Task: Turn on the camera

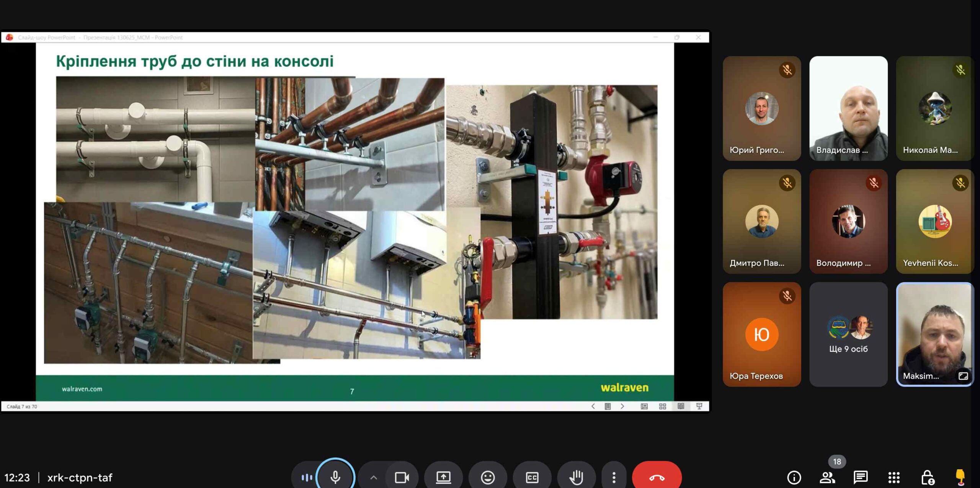Action: pos(402,477)
